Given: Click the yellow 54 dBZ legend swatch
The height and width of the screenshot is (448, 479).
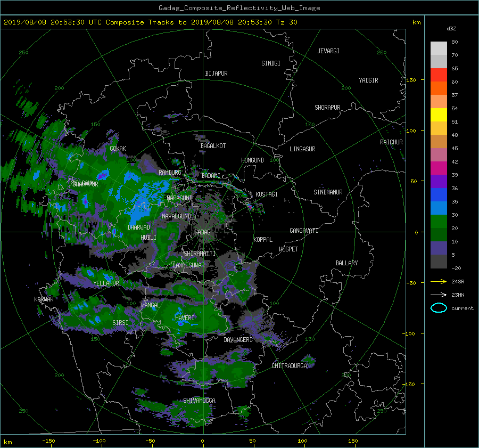Looking at the screenshot, I should pyautogui.click(x=439, y=115).
